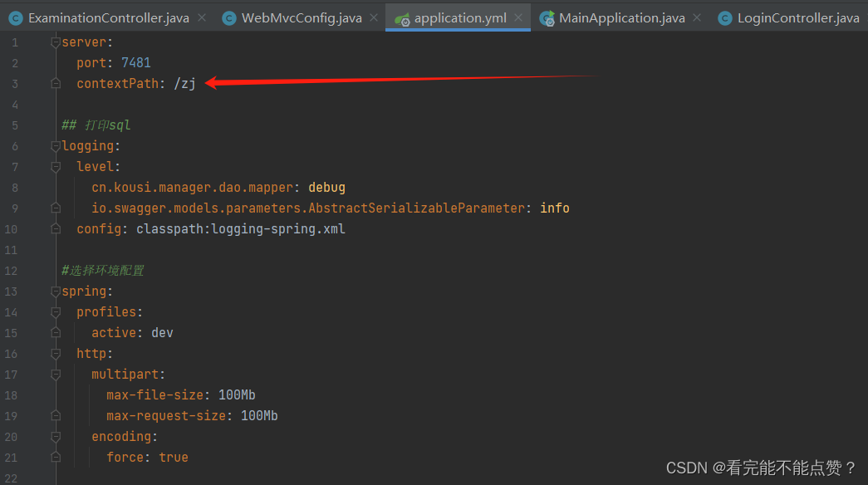Collapse the profiles block fold marker
The image size is (868, 485).
[56, 312]
